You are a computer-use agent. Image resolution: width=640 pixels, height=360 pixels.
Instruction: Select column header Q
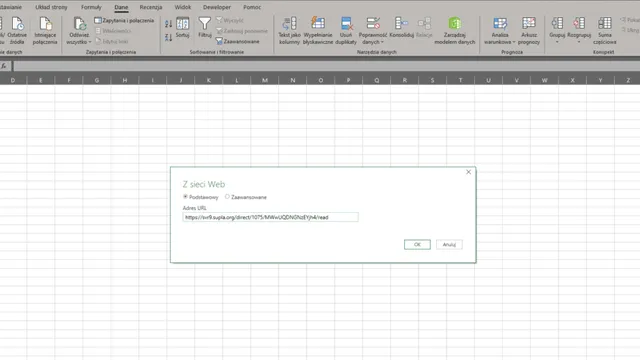tap(376, 80)
